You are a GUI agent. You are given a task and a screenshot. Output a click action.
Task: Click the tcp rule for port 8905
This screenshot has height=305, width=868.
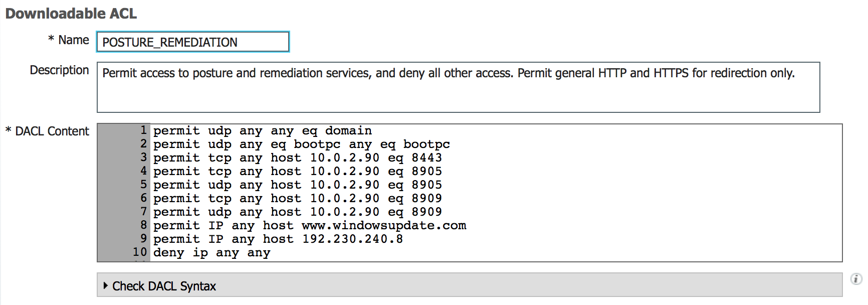(x=297, y=172)
